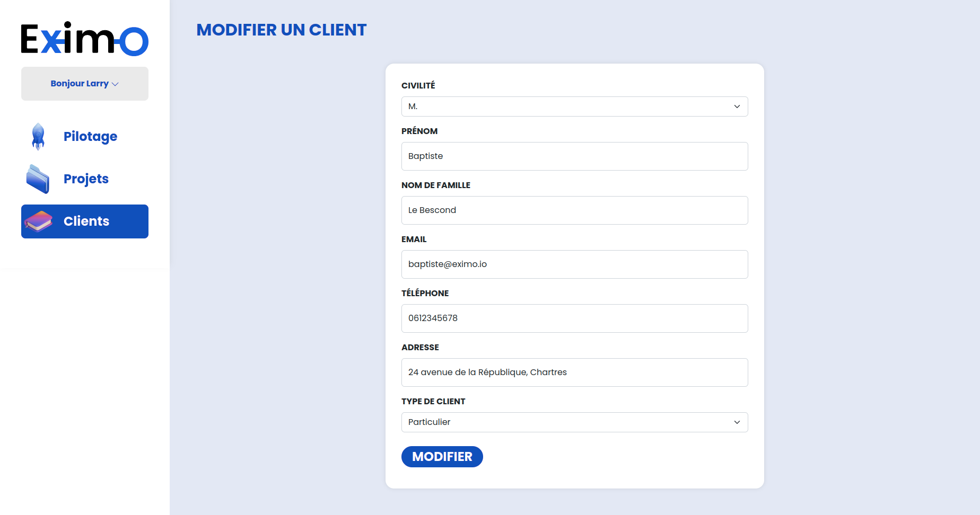Click the Nom de famille input field

(574, 210)
